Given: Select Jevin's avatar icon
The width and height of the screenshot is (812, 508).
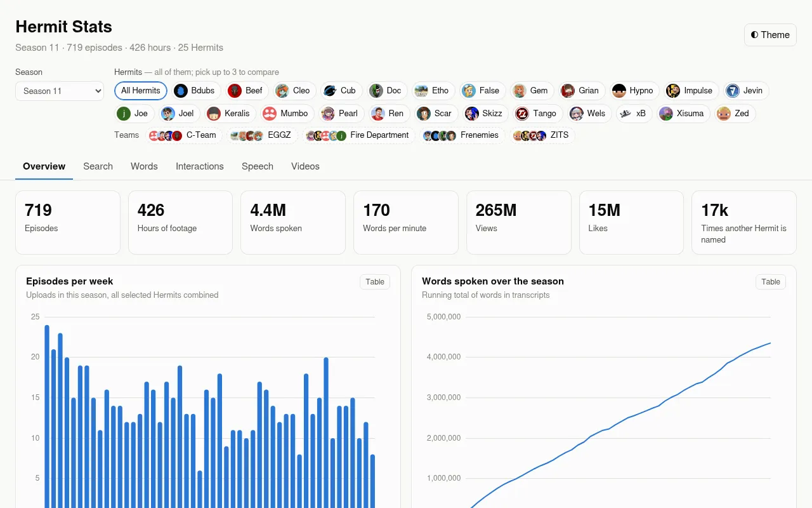Looking at the screenshot, I should point(733,91).
